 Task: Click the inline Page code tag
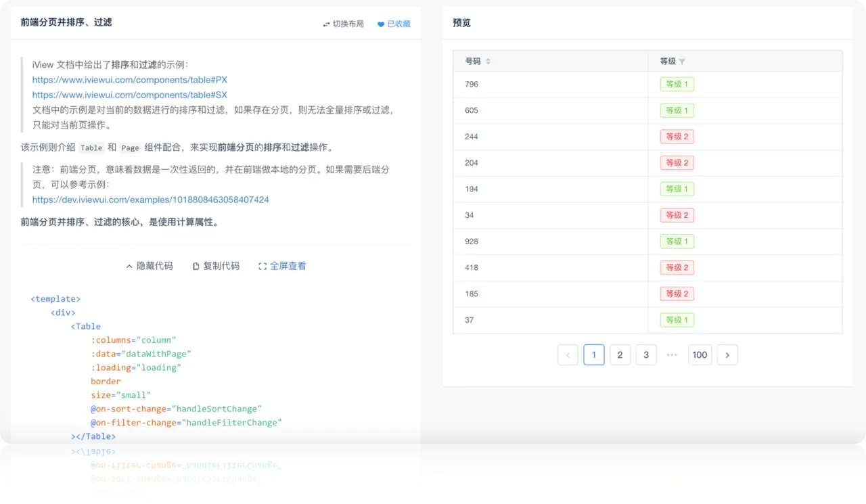click(x=131, y=147)
